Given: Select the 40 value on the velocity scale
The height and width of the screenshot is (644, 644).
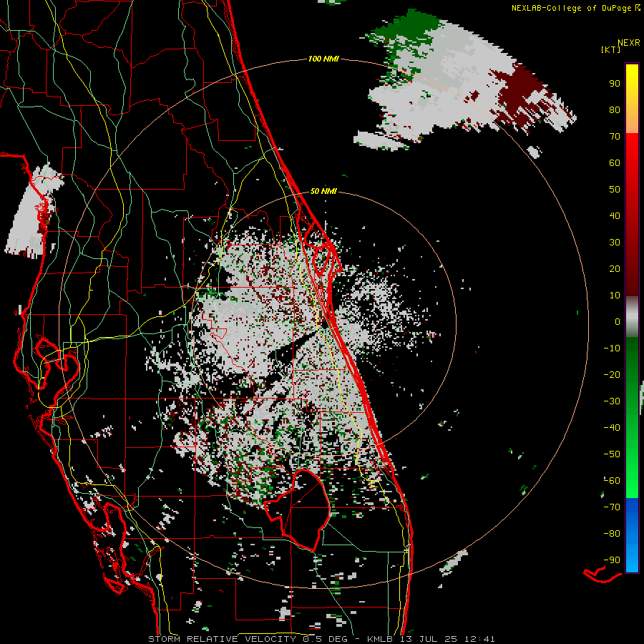Looking at the screenshot, I should 615,215.
